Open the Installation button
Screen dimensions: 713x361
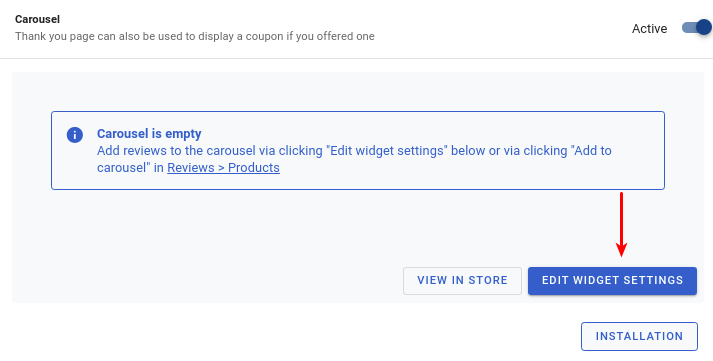[639, 336]
